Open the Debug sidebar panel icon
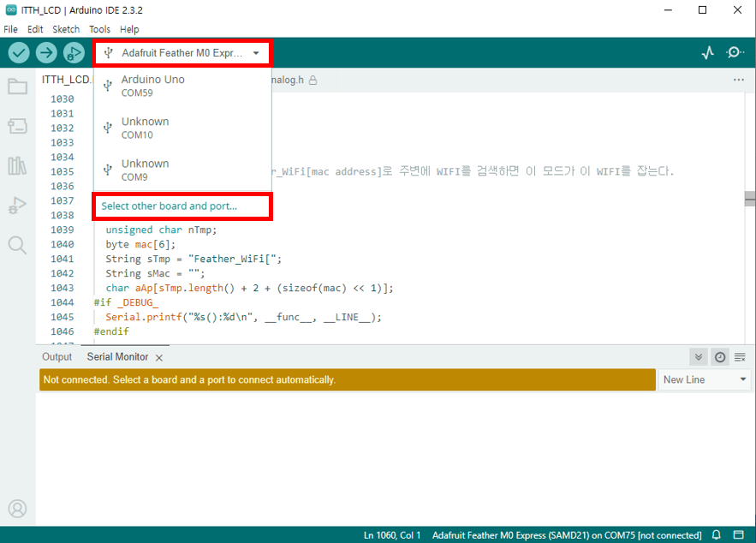 point(17,206)
